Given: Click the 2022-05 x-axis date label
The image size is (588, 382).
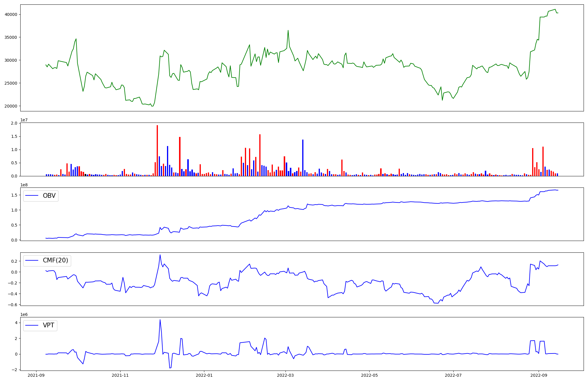Looking at the screenshot, I should coord(369,375).
